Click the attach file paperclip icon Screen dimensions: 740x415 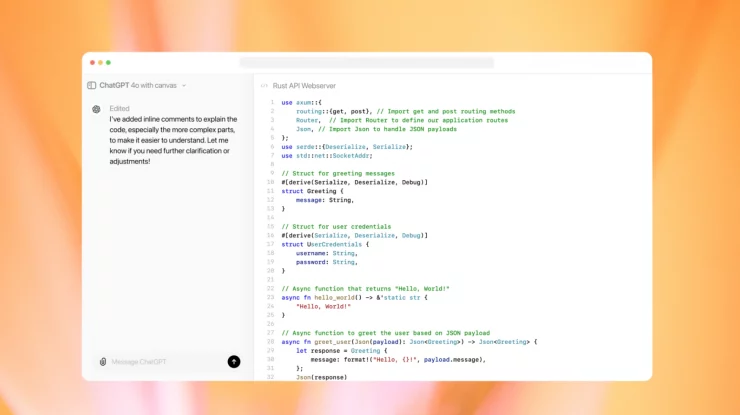[103, 362]
